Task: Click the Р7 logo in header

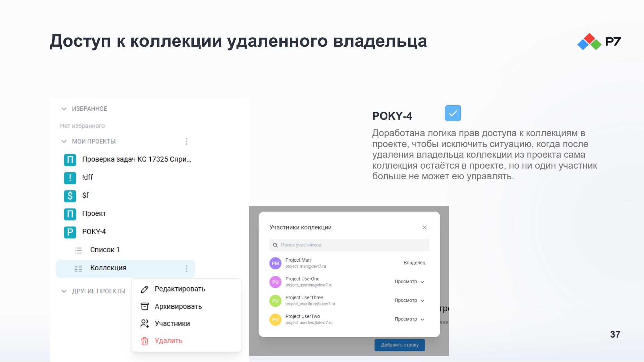Action: tap(599, 42)
